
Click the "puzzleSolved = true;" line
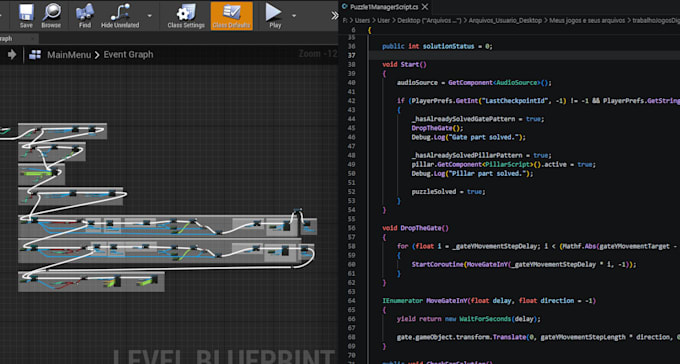[448, 191]
